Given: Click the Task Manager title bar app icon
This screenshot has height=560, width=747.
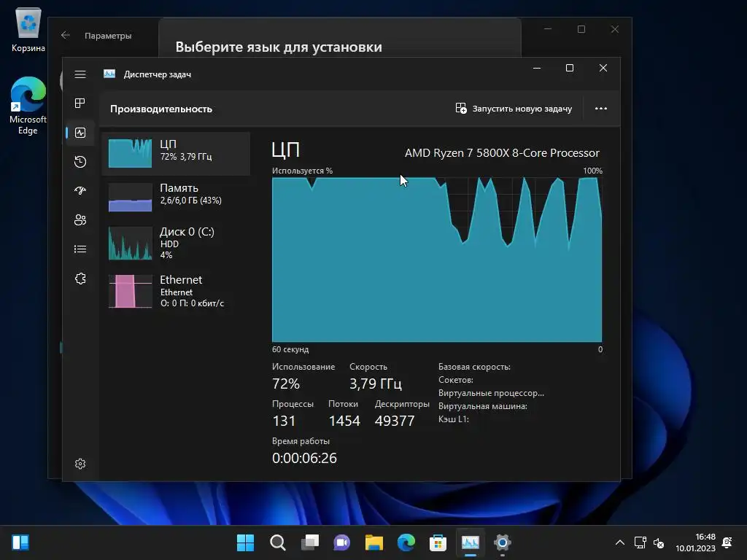Looking at the screenshot, I should (x=109, y=74).
